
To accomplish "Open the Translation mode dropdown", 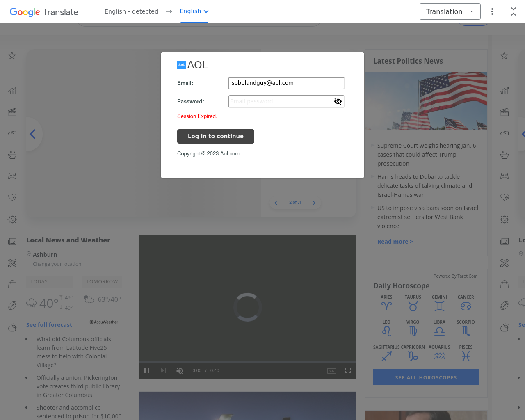I will (x=450, y=11).
